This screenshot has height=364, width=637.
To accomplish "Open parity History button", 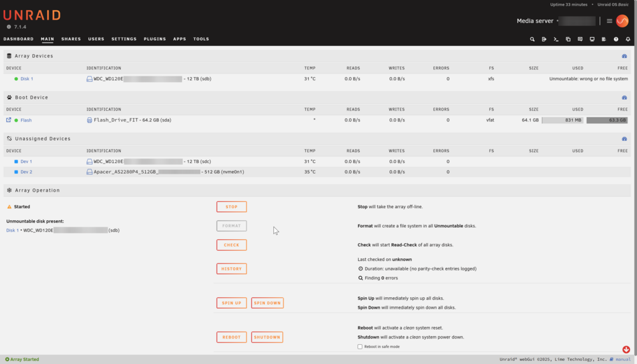I will [x=232, y=269].
